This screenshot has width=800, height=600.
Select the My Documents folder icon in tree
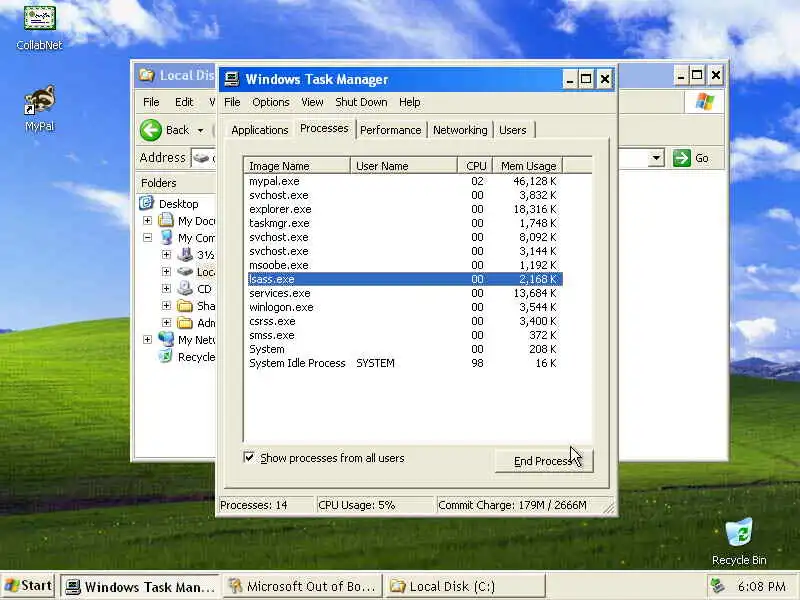[x=166, y=220]
